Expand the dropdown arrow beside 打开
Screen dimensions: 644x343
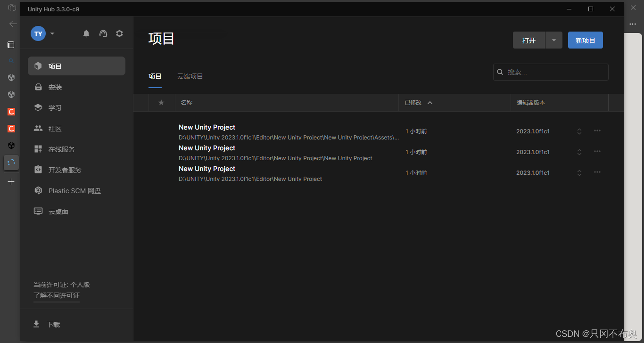[554, 40]
